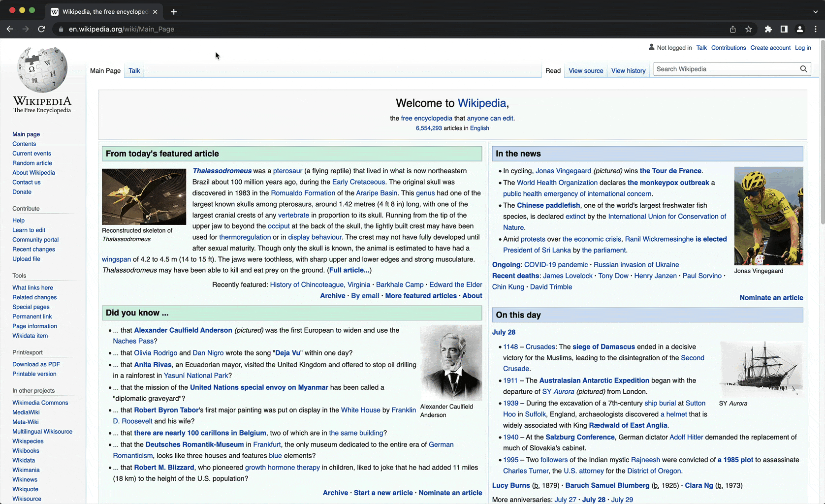Viewport: 825px width, 504px height.
Task: Click Create account link
Action: 770,48
